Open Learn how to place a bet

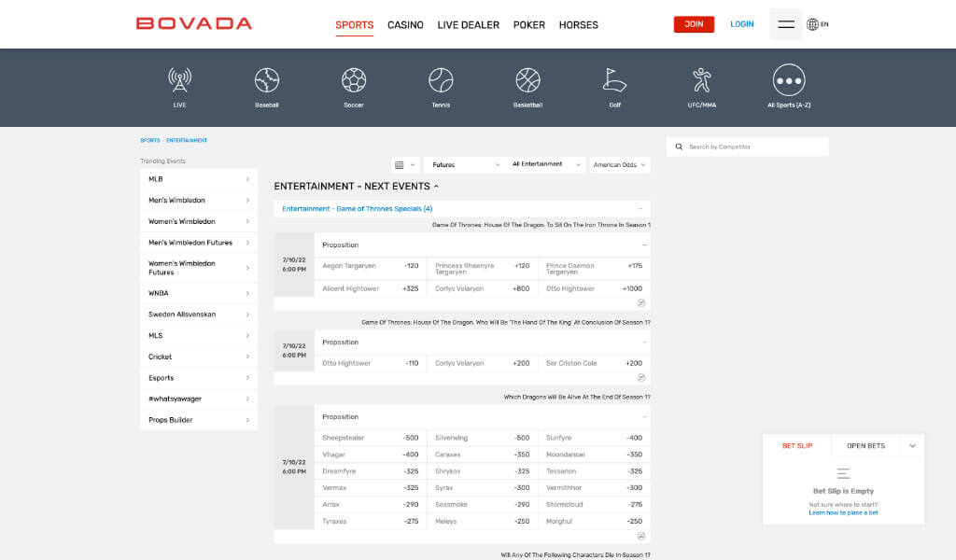tap(843, 513)
